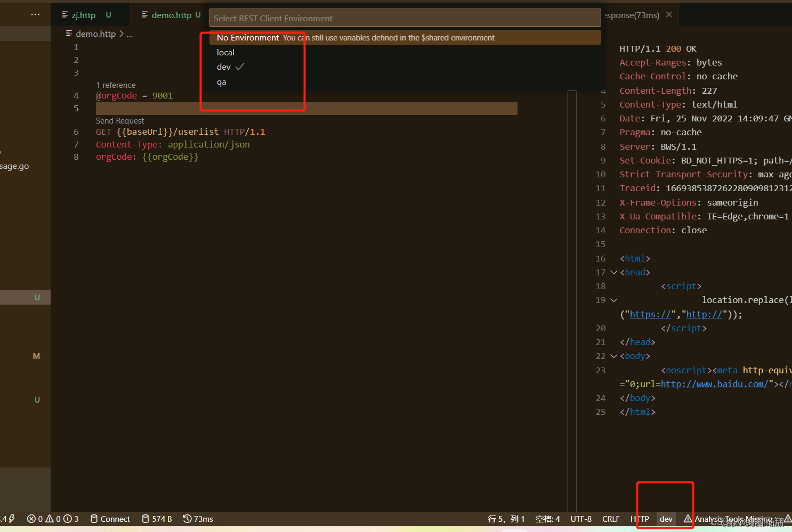Close the Response(73ms) tab

(669, 15)
